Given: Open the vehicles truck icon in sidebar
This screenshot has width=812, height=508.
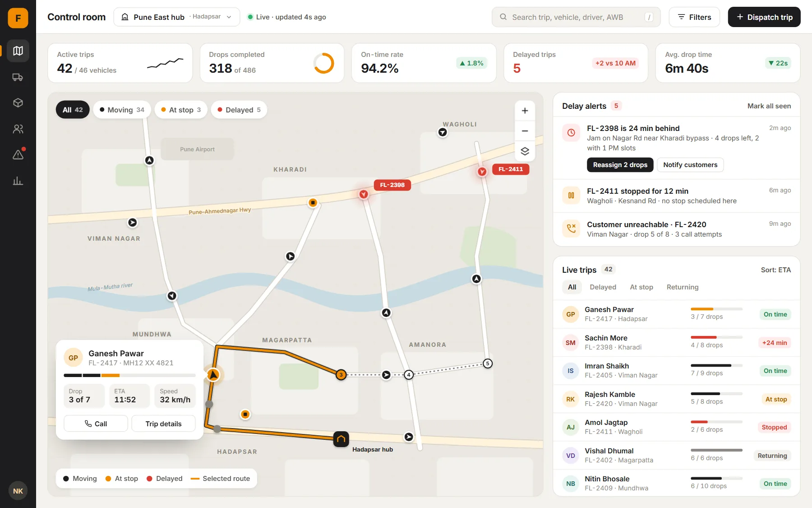Looking at the screenshot, I should click(18, 77).
